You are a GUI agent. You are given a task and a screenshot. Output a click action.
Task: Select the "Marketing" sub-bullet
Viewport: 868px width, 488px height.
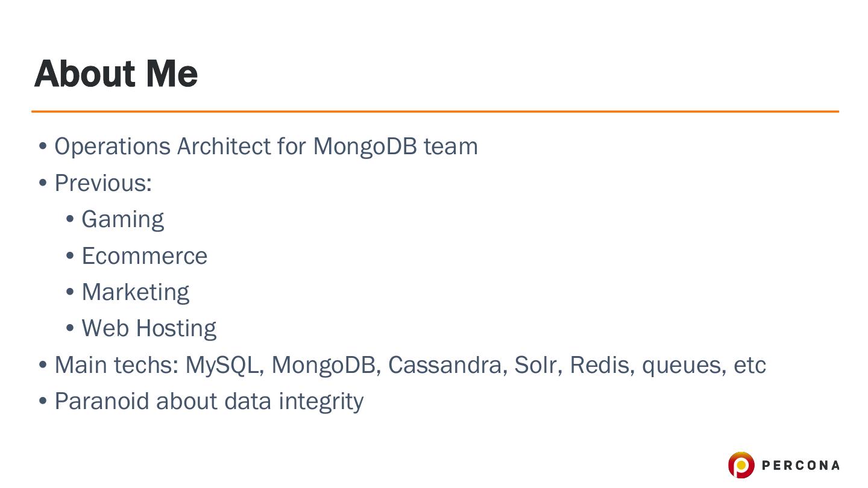(135, 292)
